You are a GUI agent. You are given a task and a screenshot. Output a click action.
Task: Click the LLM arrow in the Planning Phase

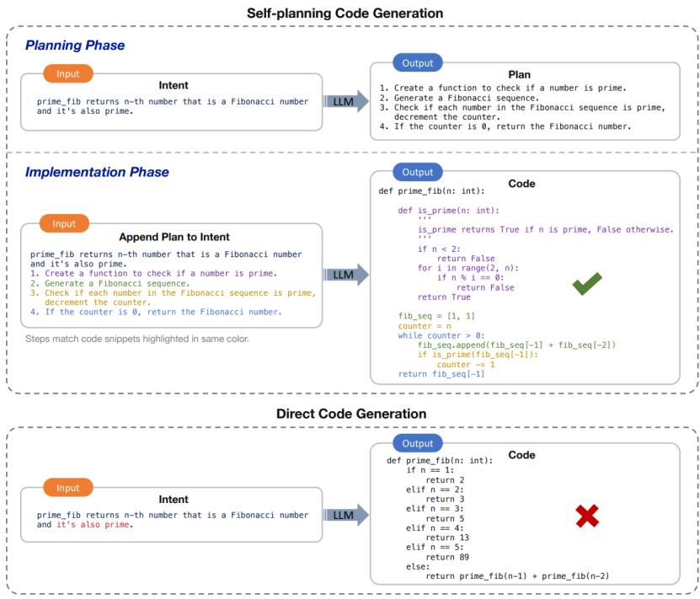click(346, 102)
